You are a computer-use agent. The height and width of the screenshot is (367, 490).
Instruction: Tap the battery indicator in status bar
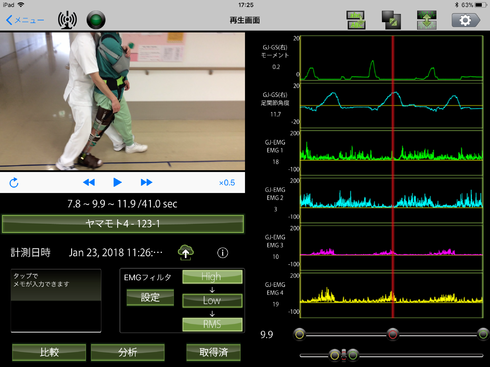480,5
